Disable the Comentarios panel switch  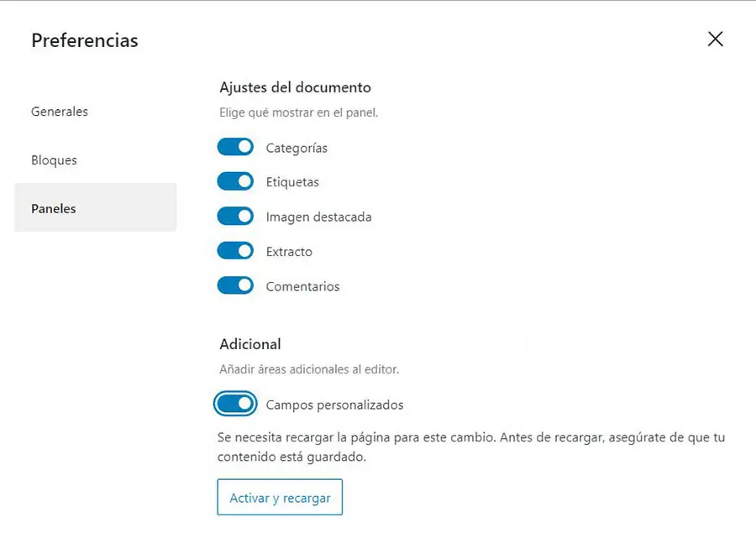(235, 286)
